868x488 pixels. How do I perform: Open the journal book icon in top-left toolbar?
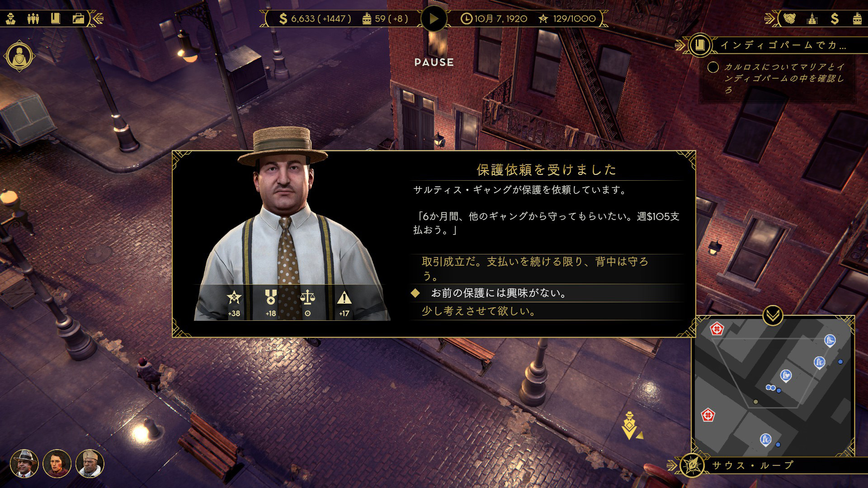(x=56, y=19)
